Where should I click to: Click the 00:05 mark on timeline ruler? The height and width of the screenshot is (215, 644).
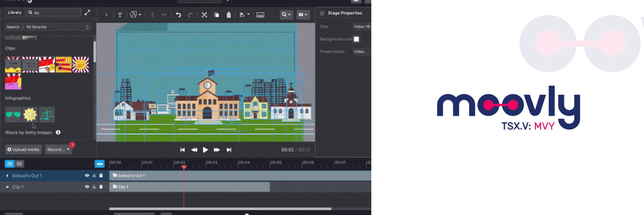pos(276,163)
